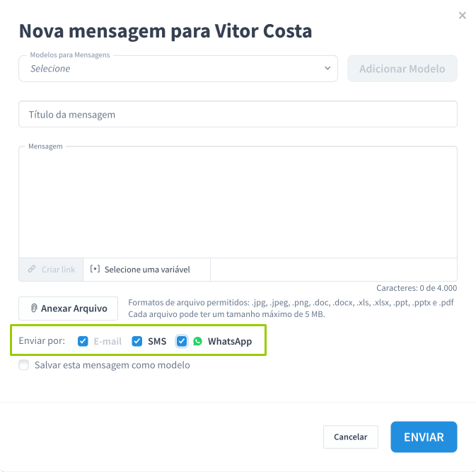The width and height of the screenshot is (476, 472).
Task: Click the Anexar Arquivo button
Action: pyautogui.click(x=69, y=309)
